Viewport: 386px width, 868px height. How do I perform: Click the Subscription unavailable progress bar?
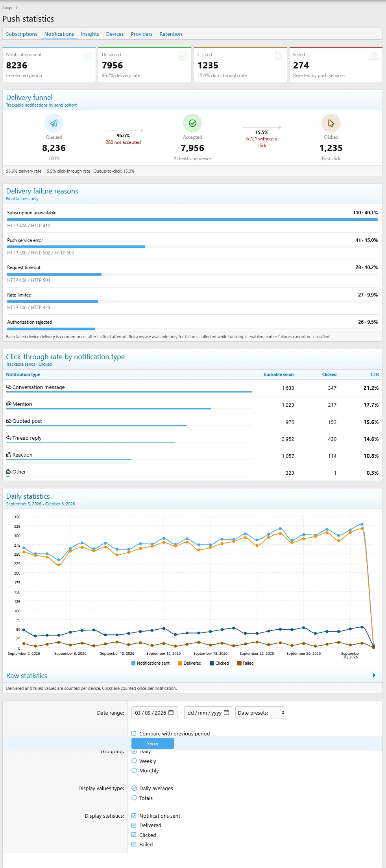point(192,219)
